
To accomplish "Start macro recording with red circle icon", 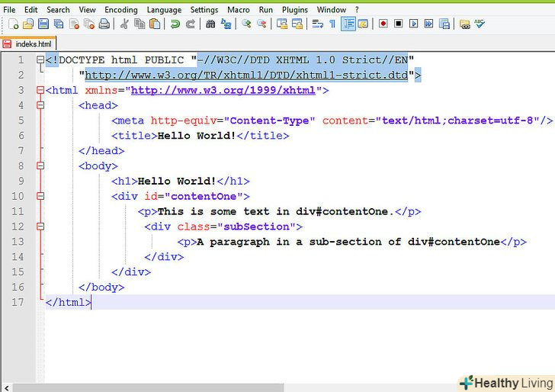I will 383,24.
